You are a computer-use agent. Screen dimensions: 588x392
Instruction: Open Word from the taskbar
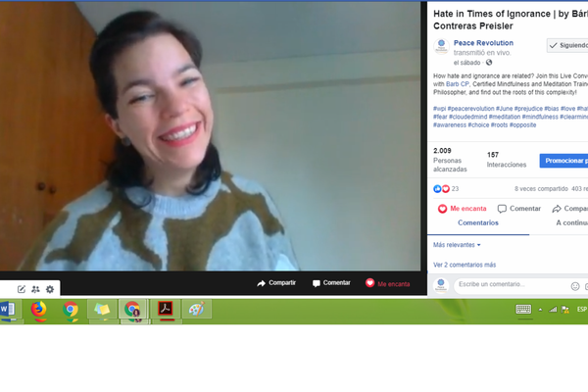pyautogui.click(x=8, y=310)
